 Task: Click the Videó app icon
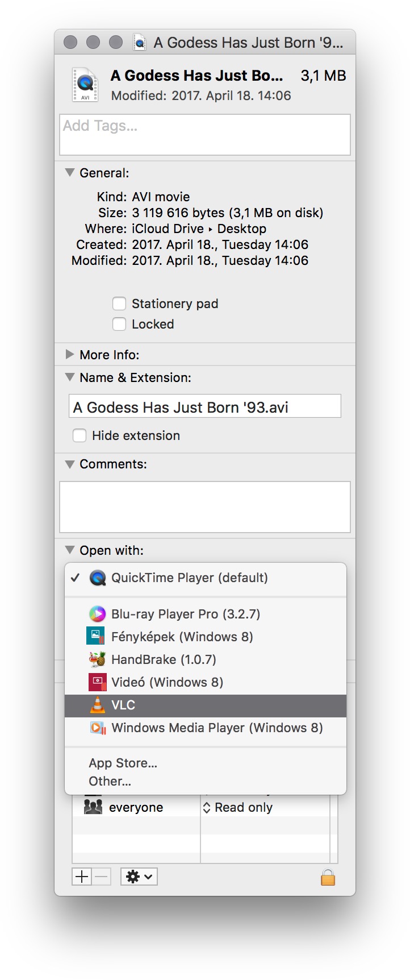click(98, 682)
